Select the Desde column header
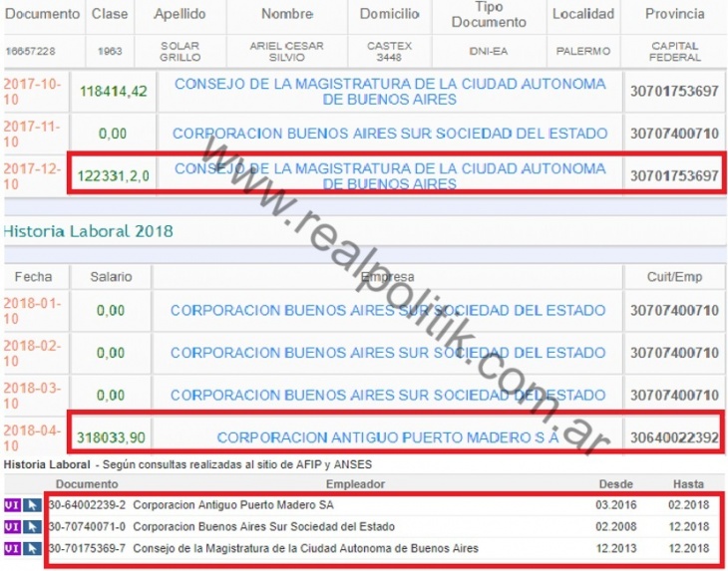728x571 pixels. (615, 484)
